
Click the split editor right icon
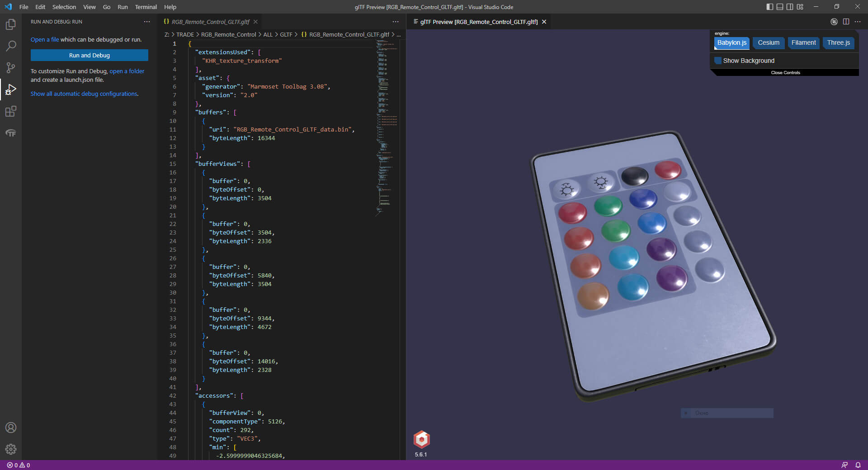pyautogui.click(x=846, y=22)
